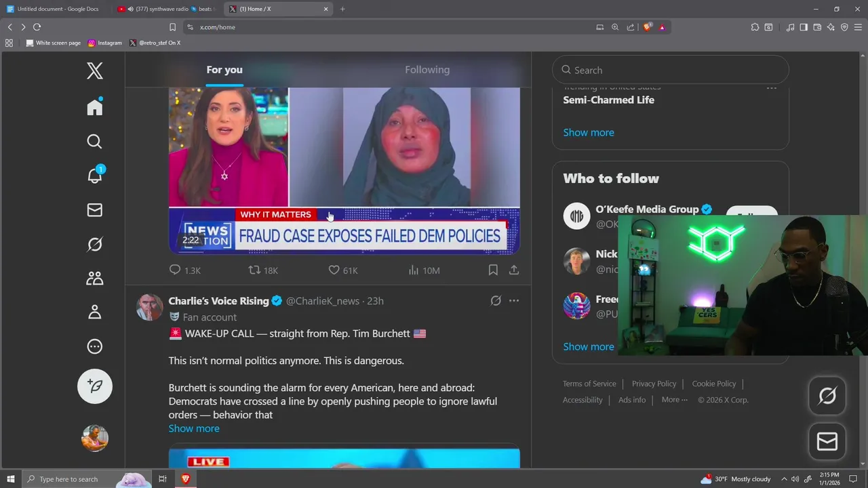
Task: Open Notifications bell in the sidebar
Action: click(95, 176)
